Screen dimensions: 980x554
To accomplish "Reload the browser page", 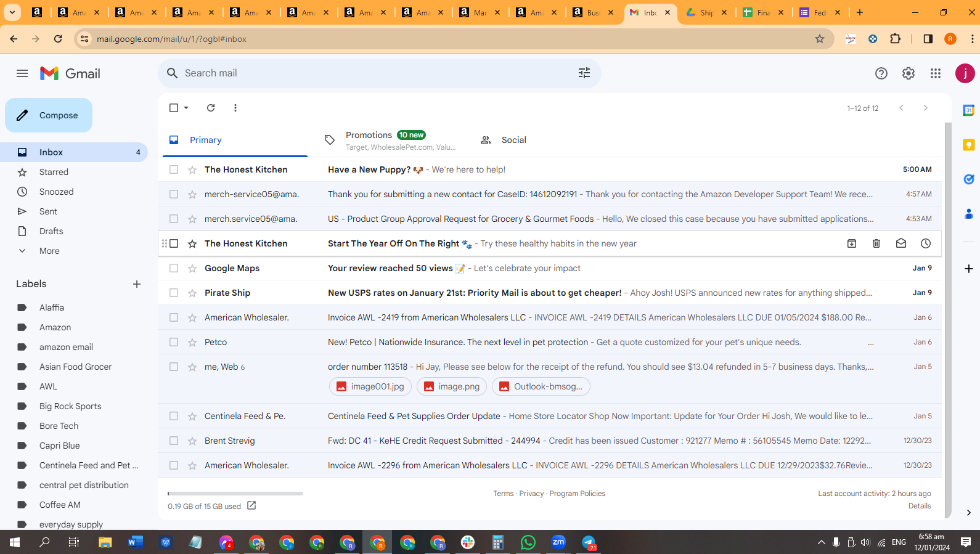I will (58, 39).
